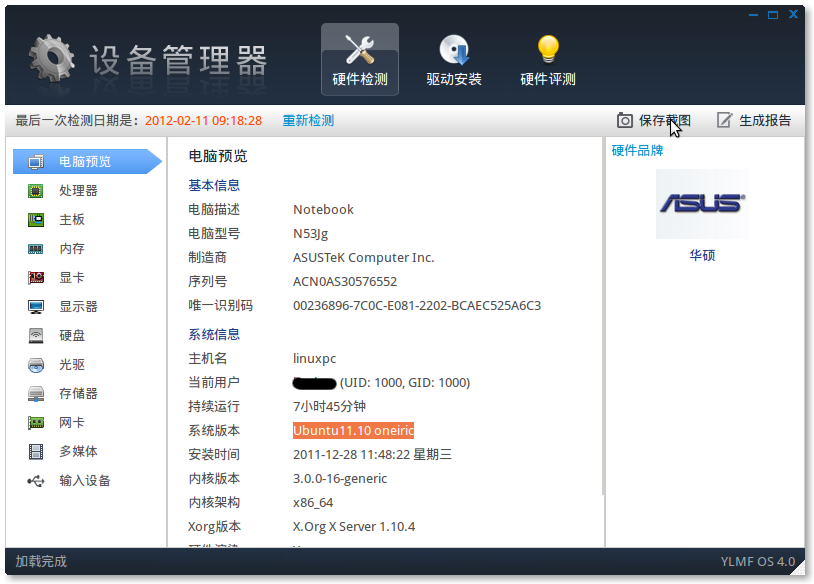814x584 pixels.
Task: Click the motherboard icon next to 主板
Action: click(x=36, y=220)
